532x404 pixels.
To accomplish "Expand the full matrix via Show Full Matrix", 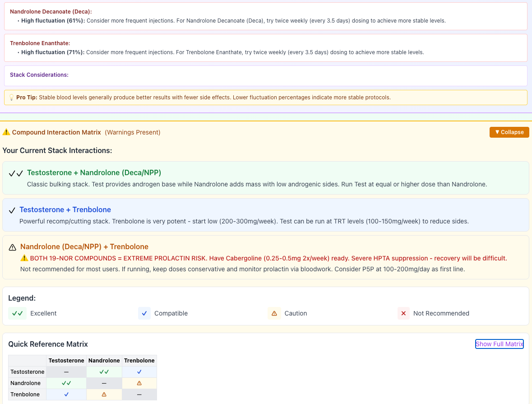I will tap(499, 344).
